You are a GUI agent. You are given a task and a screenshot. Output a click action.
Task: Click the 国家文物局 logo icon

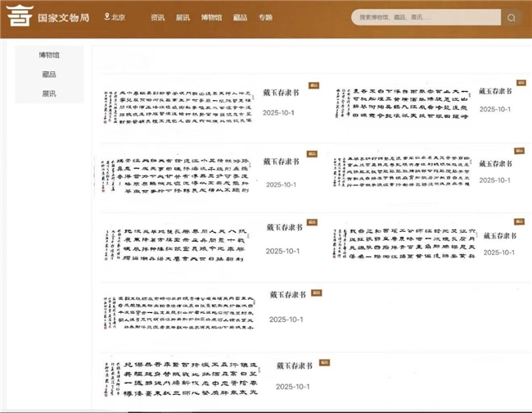tap(14, 17)
